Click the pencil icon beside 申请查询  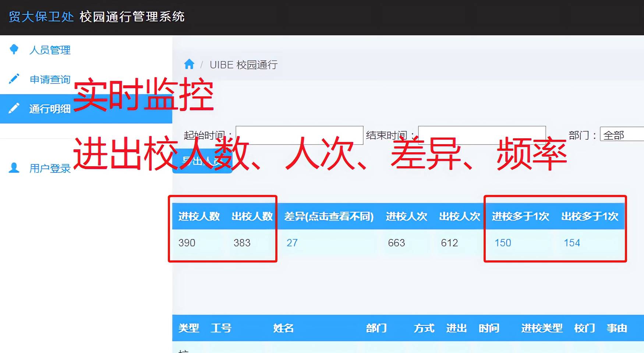pyautogui.click(x=14, y=79)
